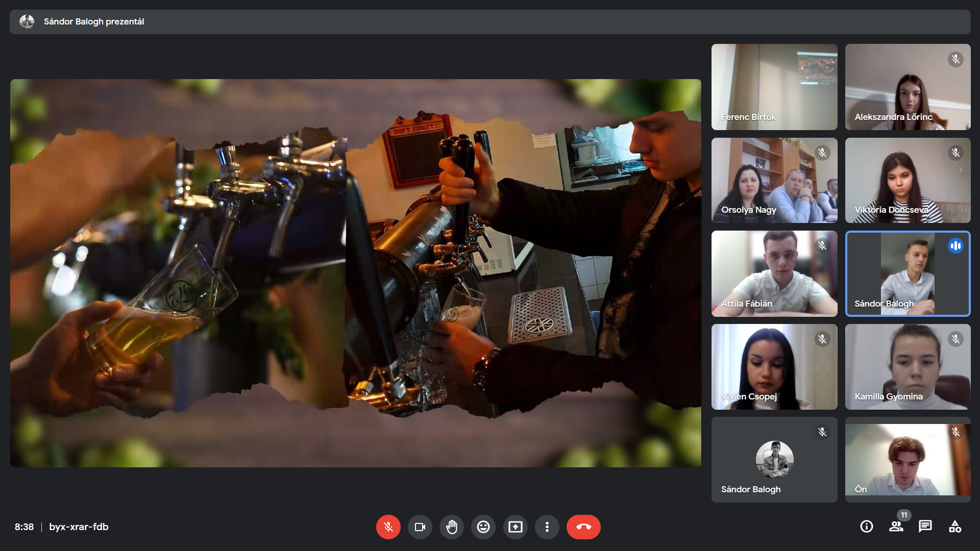Click Orsolya Nagy's video tile
Screen dimensions: 980x551
coord(774,180)
